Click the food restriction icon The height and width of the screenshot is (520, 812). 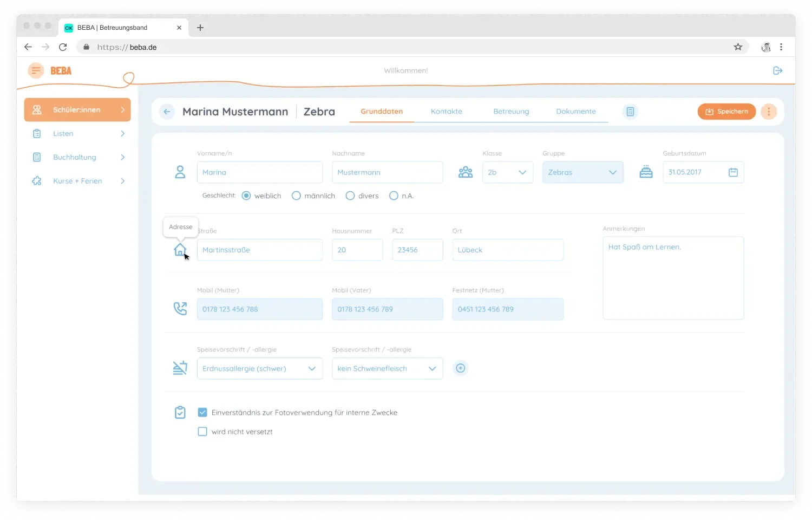click(x=180, y=368)
